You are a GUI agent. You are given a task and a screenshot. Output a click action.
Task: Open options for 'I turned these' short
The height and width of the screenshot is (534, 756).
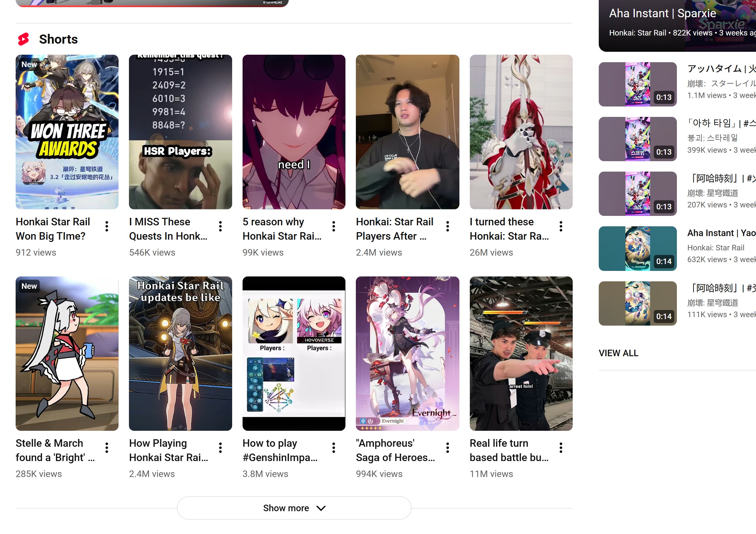point(561,226)
